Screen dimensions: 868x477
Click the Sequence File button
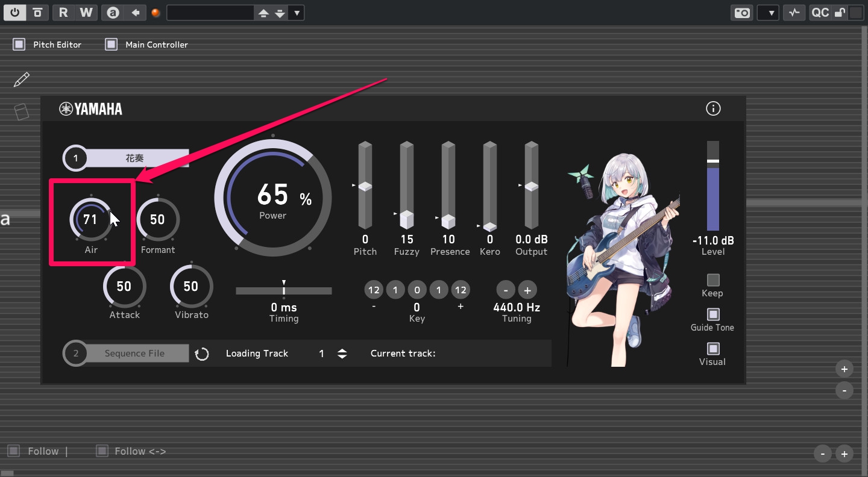126,354
